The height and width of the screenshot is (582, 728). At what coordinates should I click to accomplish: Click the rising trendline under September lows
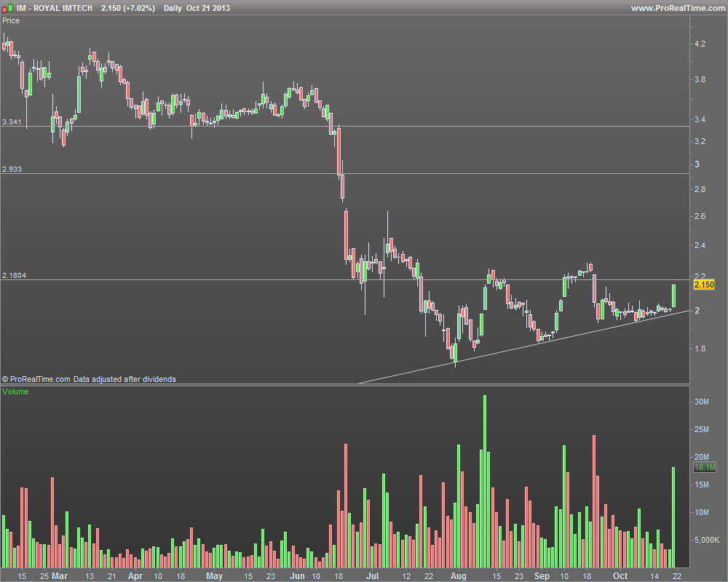pos(525,347)
